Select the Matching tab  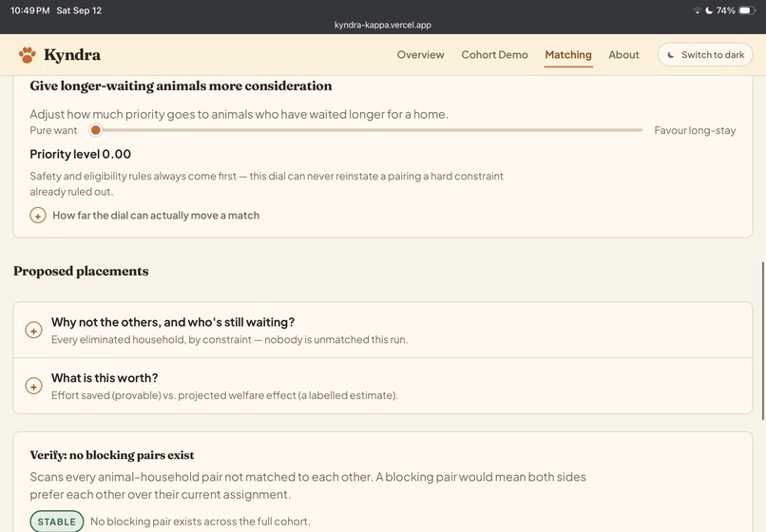tap(568, 55)
